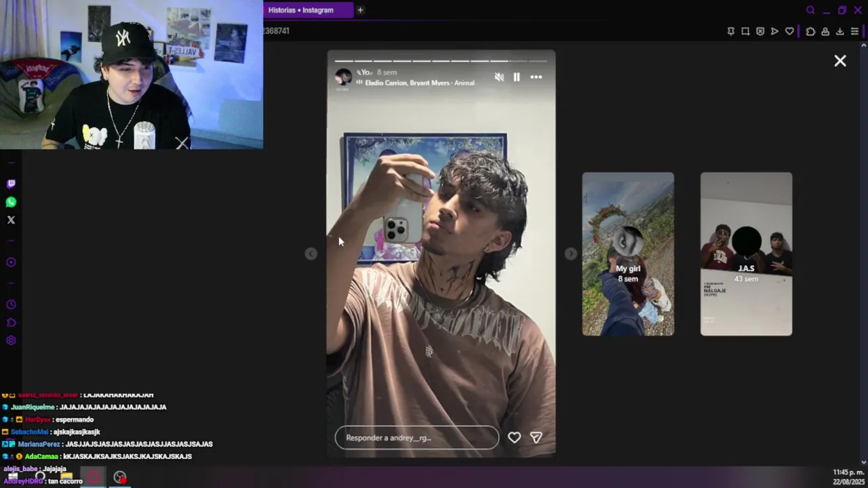Open Twitch from the browser sidebar
Image resolution: width=868 pixels, height=488 pixels.
coord(11,184)
